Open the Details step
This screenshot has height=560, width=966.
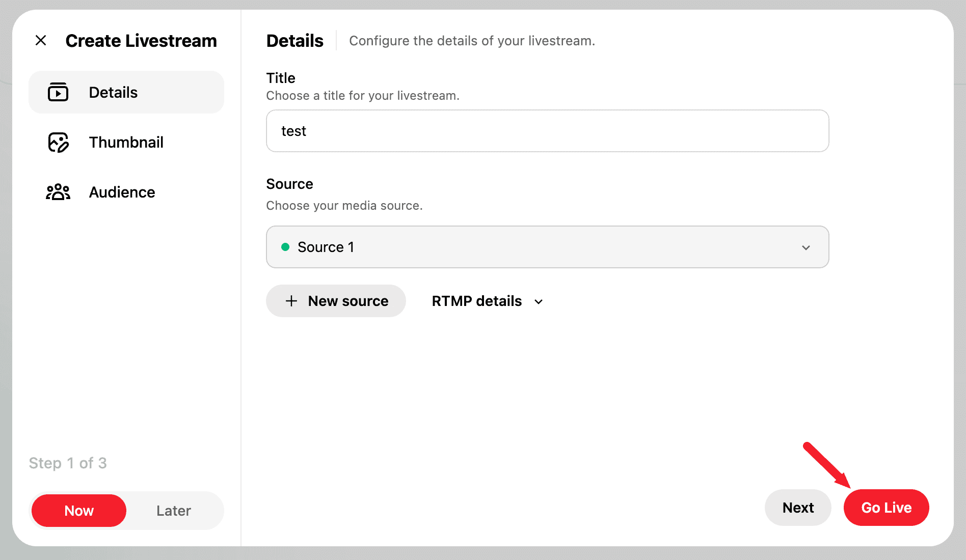tap(126, 92)
